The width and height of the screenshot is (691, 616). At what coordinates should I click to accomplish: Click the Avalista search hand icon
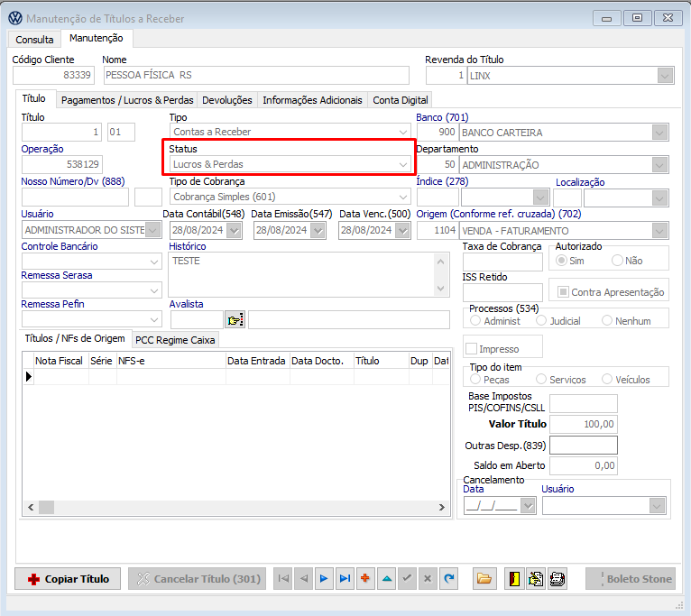[235, 320]
